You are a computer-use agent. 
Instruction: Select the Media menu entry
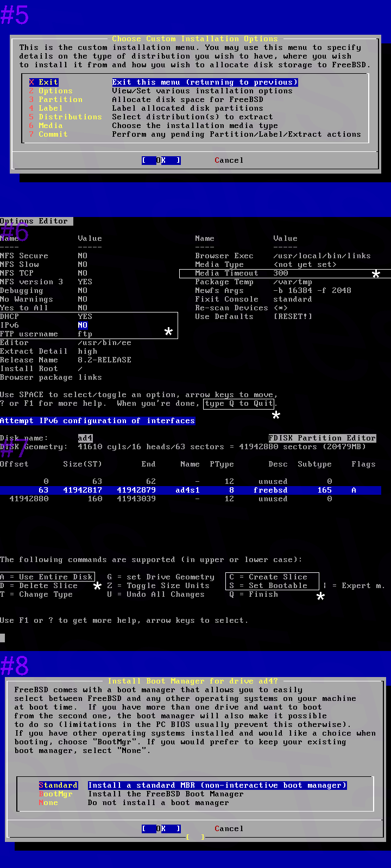154,126
